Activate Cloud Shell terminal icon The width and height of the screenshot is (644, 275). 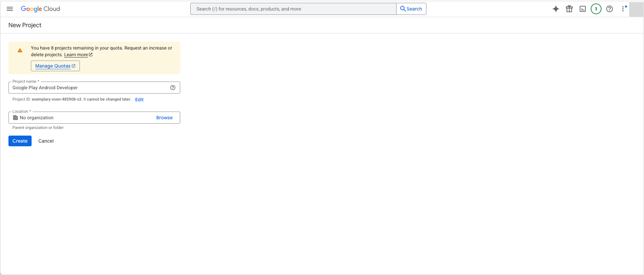pos(583,9)
